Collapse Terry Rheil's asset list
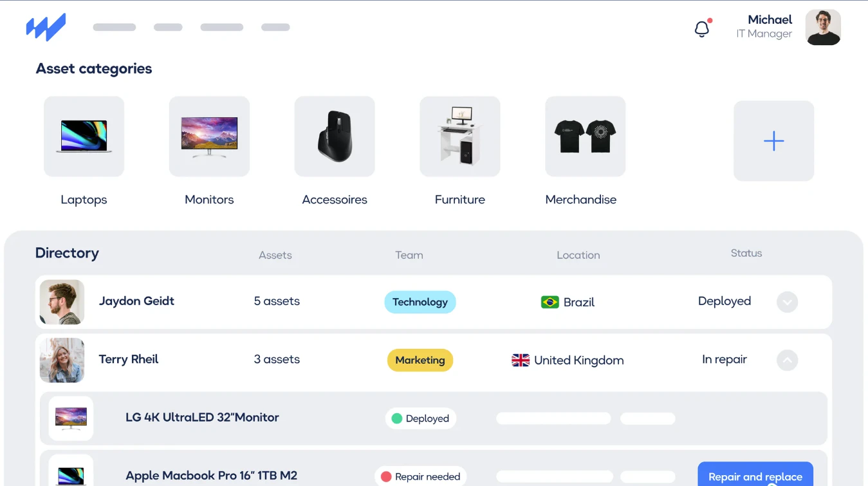Screen dimensions: 868x486 [787, 360]
